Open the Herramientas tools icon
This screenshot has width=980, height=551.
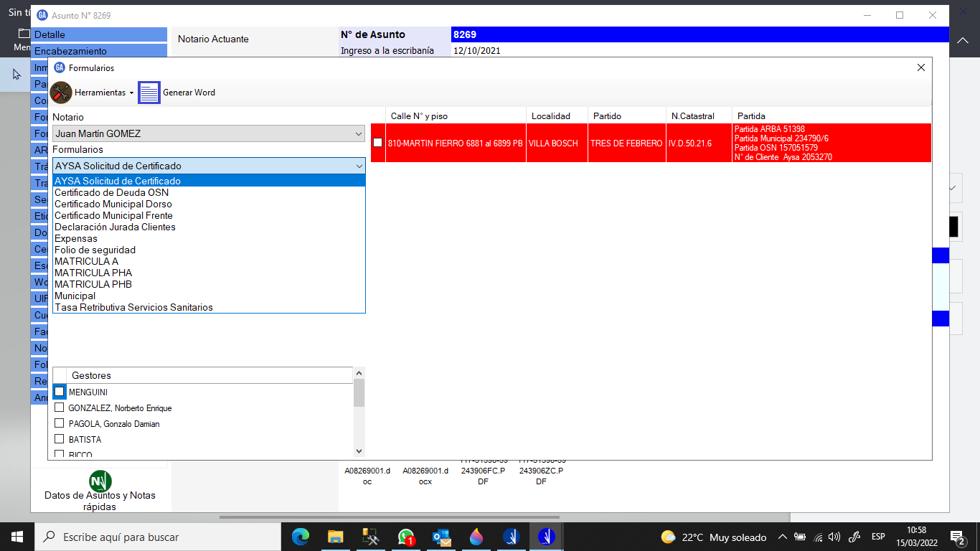tap(61, 93)
